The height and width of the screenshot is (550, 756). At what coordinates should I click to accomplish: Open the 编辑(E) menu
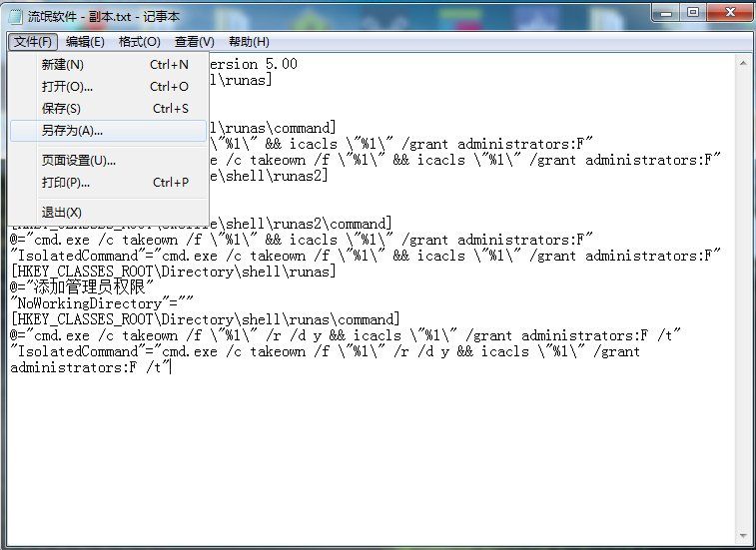click(85, 41)
